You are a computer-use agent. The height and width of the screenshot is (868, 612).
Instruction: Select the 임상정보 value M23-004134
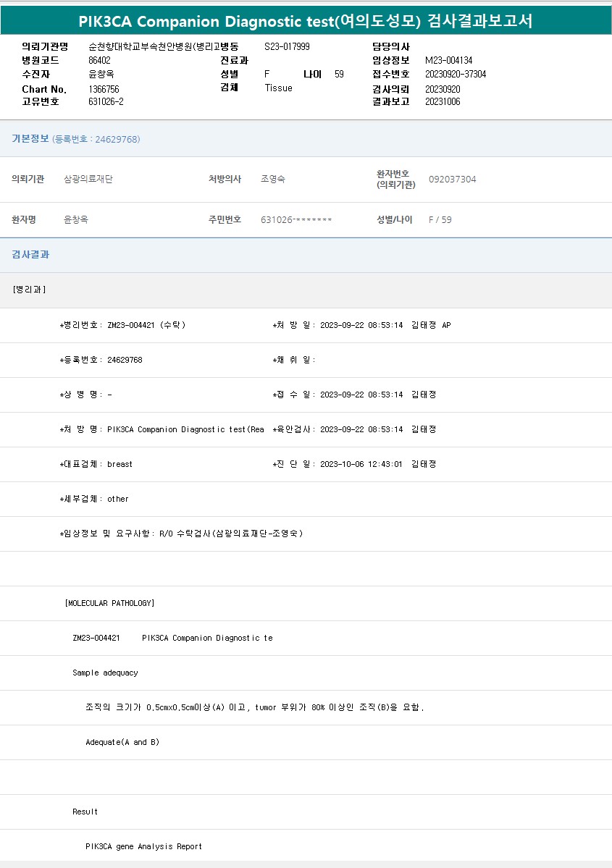tap(448, 60)
